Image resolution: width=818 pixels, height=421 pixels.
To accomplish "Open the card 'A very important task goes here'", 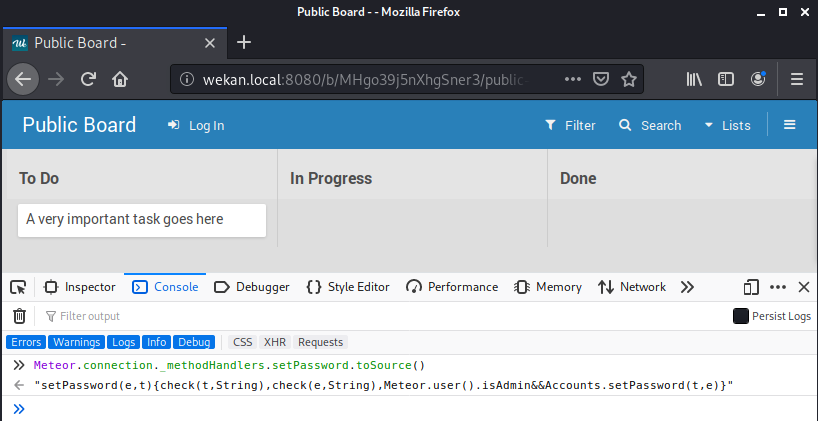I will 142,220.
